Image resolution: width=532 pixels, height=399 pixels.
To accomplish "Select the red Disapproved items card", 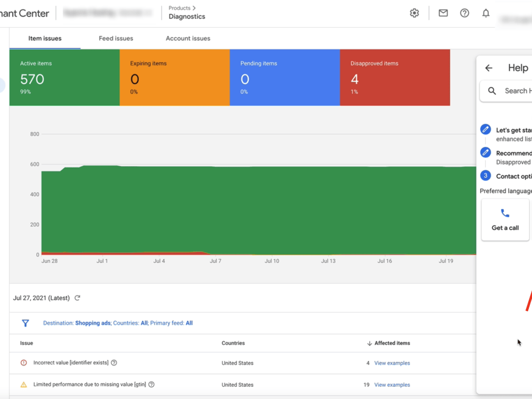I will [395, 77].
